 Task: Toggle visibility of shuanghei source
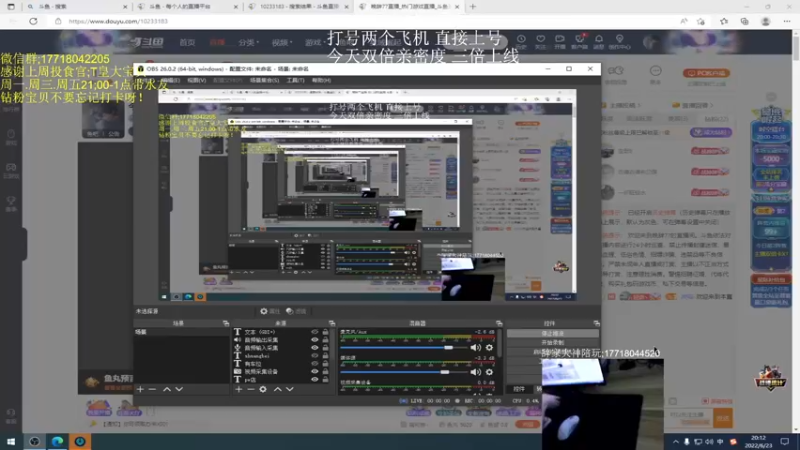(315, 356)
